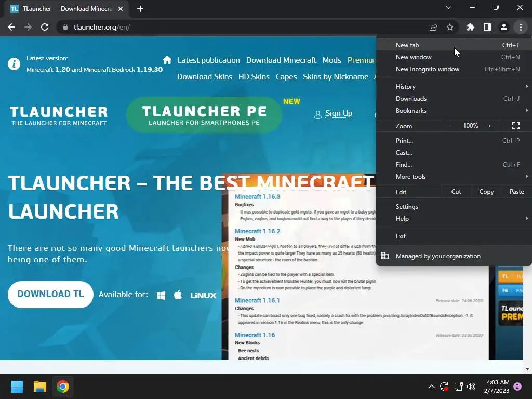
Task: Open the taskbar clock and date
Action: [x=497, y=387]
